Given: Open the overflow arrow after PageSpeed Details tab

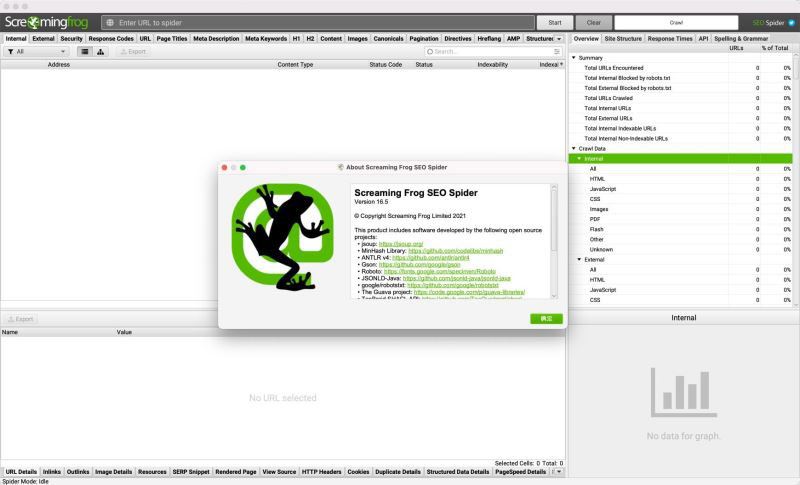Looking at the screenshot, I should point(559,472).
